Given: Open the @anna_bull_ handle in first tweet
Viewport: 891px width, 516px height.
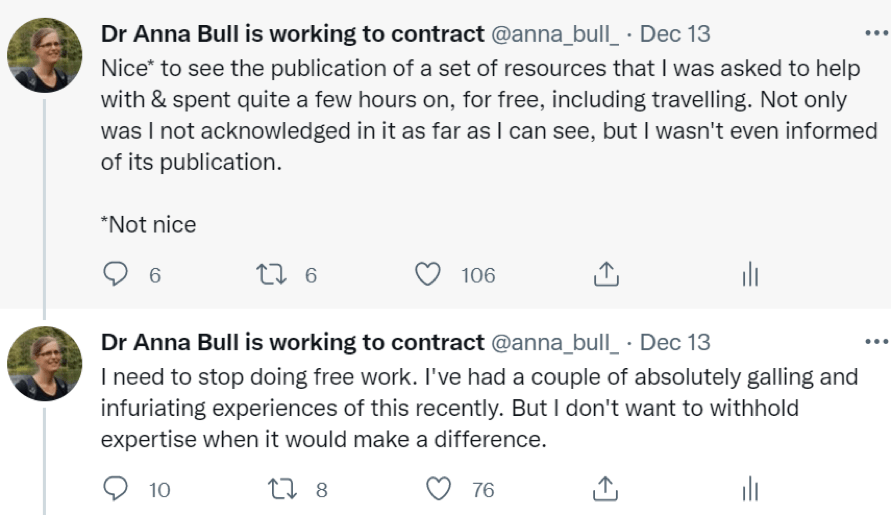Looking at the screenshot, I should (554, 33).
